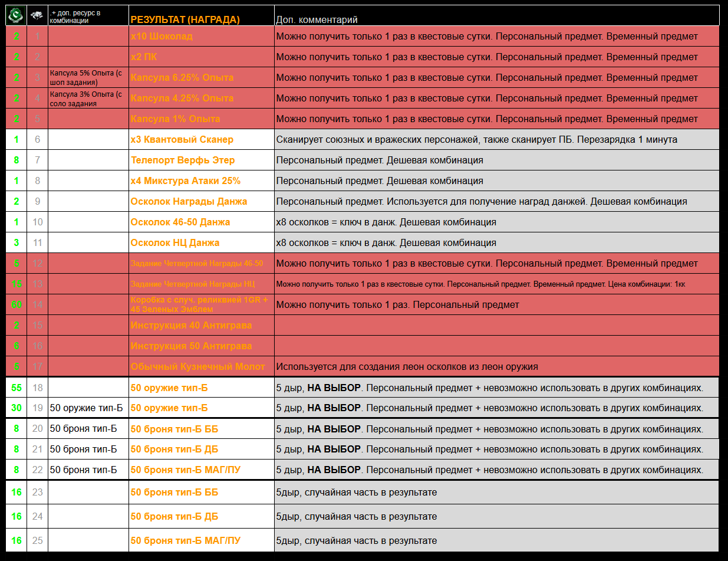
Task: Click the green cost value 55
Action: (16, 388)
